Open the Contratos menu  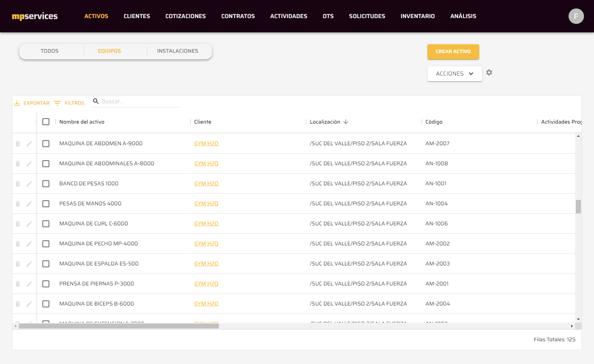(238, 16)
